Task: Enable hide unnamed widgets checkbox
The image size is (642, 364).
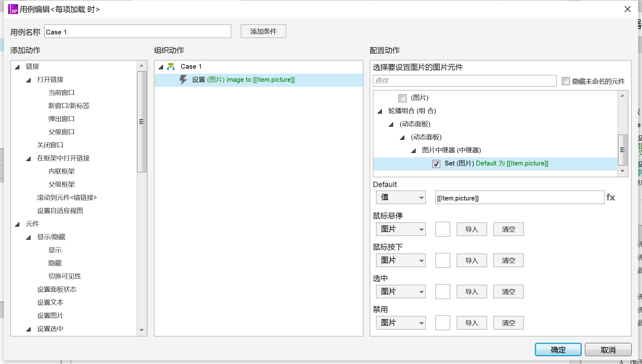Action: [x=565, y=81]
